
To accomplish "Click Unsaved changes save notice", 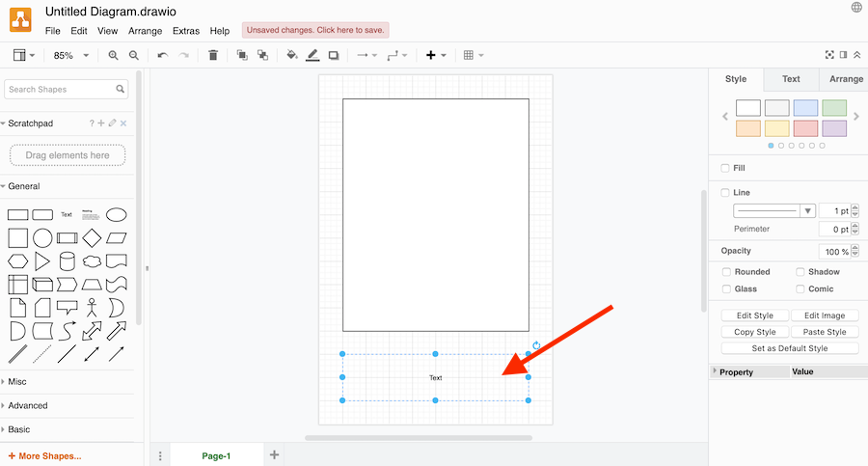I will pyautogui.click(x=315, y=30).
